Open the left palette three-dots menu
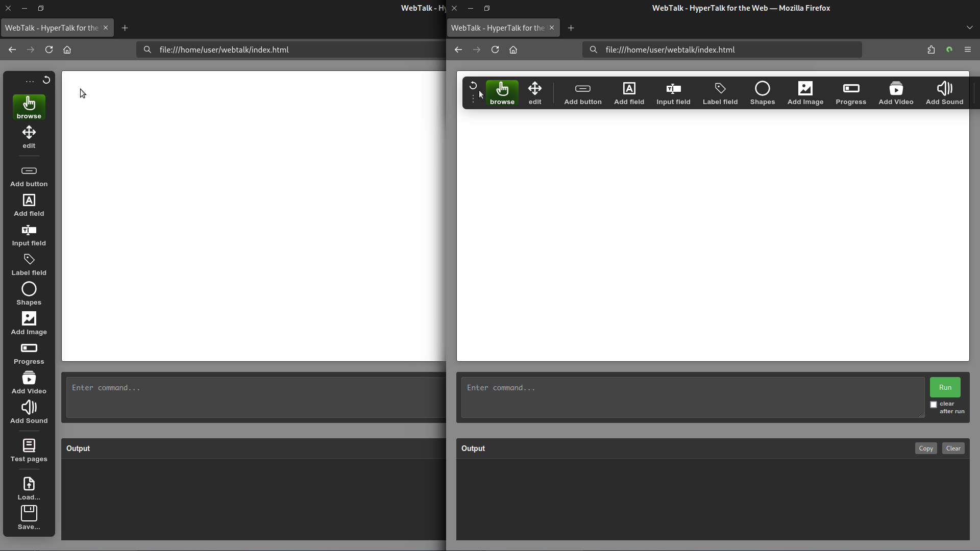Viewport: 980px width, 551px height. 30,81
